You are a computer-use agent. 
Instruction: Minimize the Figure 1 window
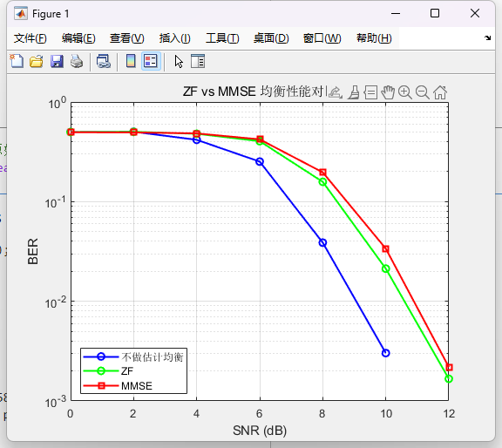coord(396,13)
